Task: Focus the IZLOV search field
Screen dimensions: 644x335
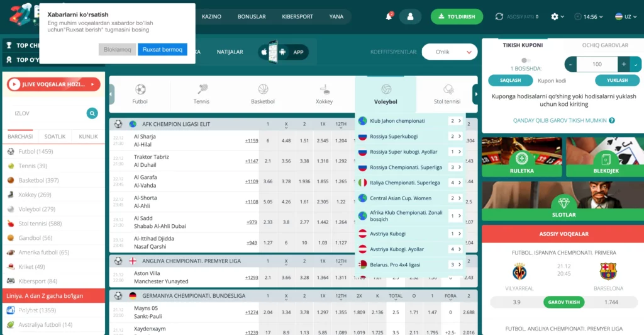Action: [x=47, y=113]
